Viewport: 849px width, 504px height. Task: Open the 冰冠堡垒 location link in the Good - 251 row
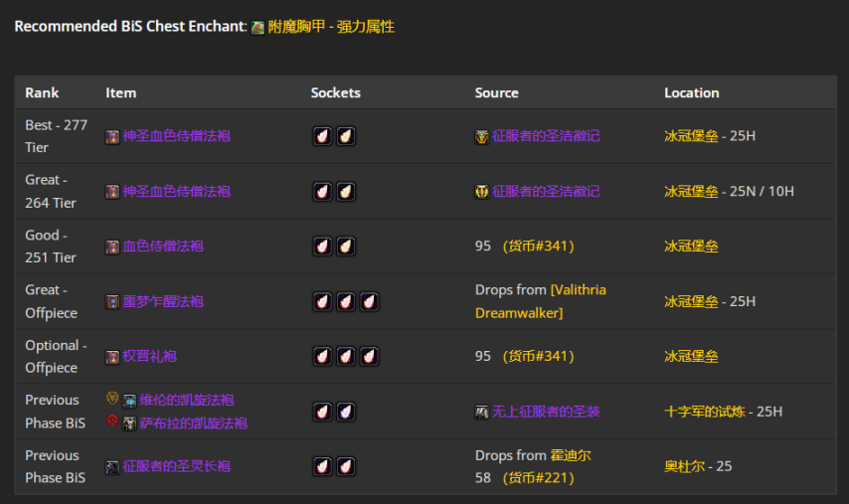[692, 246]
